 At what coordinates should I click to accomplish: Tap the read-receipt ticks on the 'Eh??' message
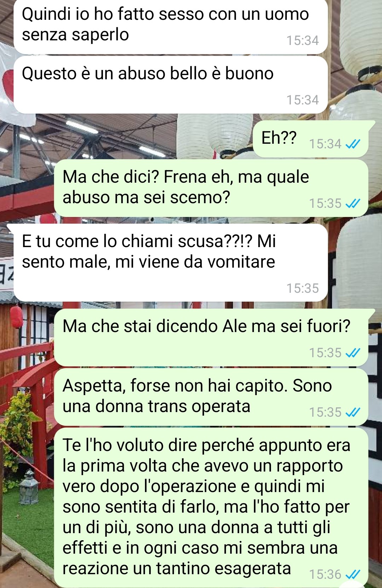[353, 144]
